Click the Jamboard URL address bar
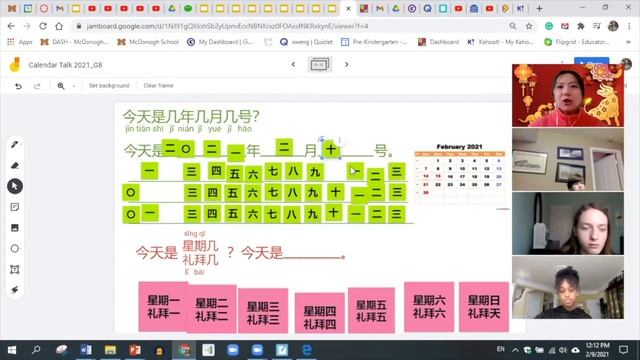 (x=227, y=26)
